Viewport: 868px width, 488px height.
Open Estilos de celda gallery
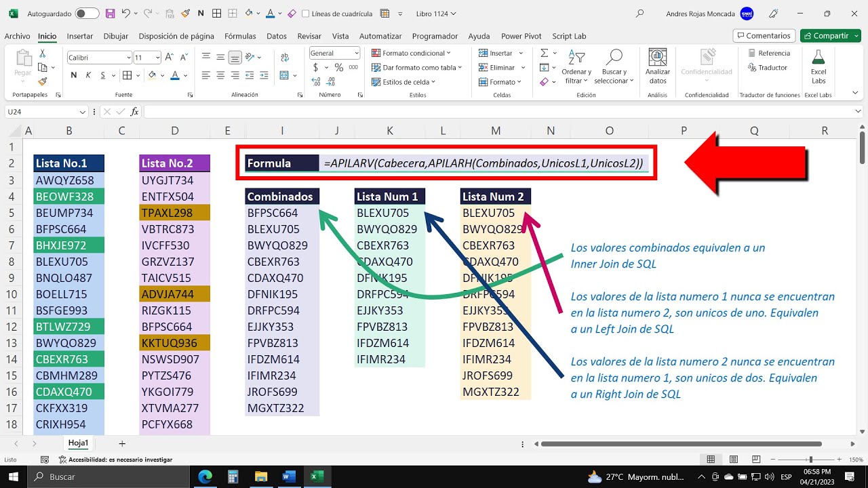coord(403,82)
